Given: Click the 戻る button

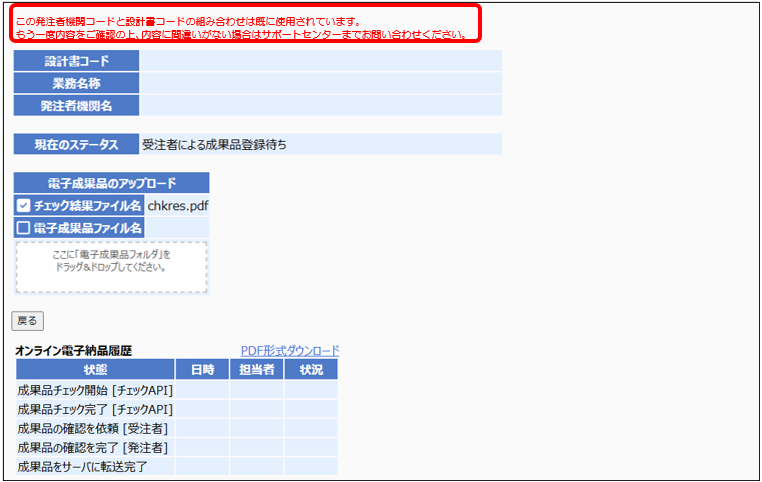Looking at the screenshot, I should 27,321.
